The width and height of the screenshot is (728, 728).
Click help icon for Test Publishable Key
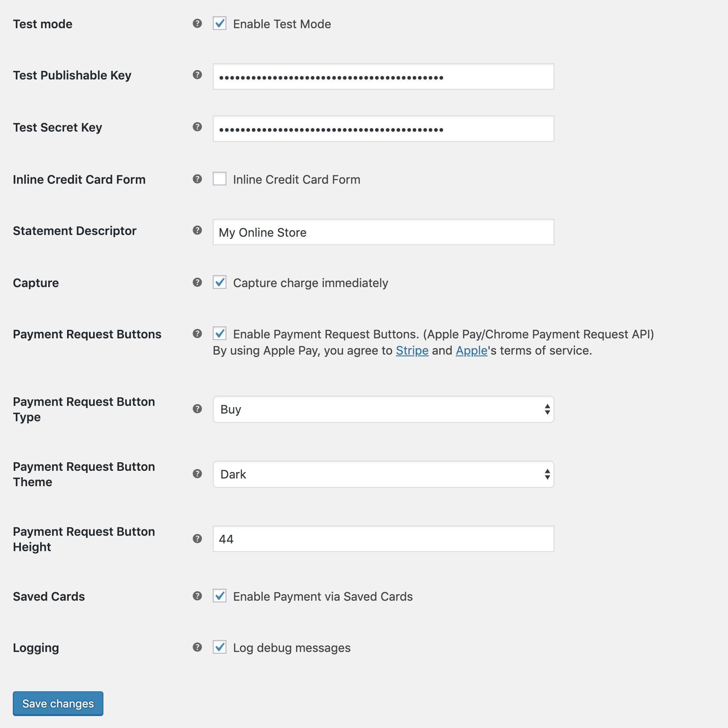point(197,75)
